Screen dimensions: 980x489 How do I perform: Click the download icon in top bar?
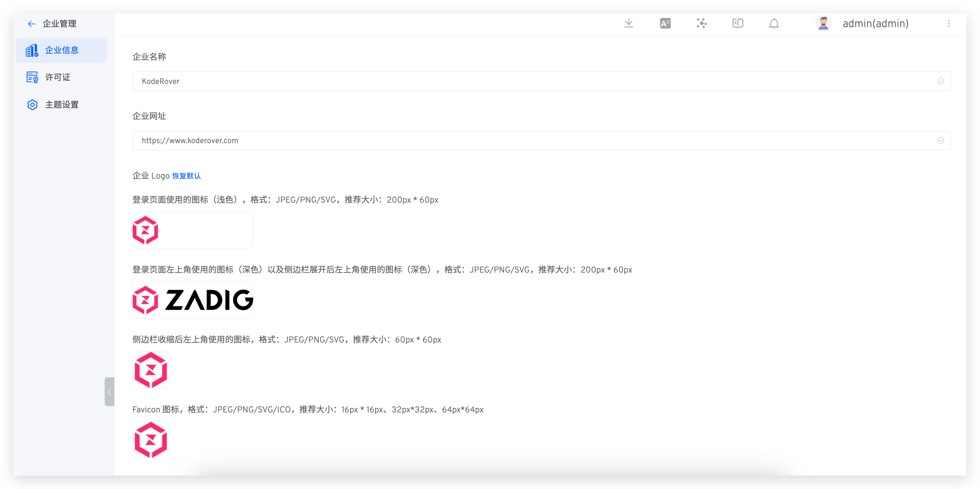pos(629,23)
